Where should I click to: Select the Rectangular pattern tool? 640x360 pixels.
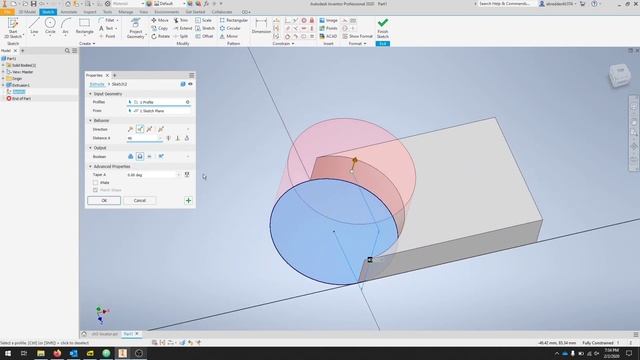click(x=233, y=20)
